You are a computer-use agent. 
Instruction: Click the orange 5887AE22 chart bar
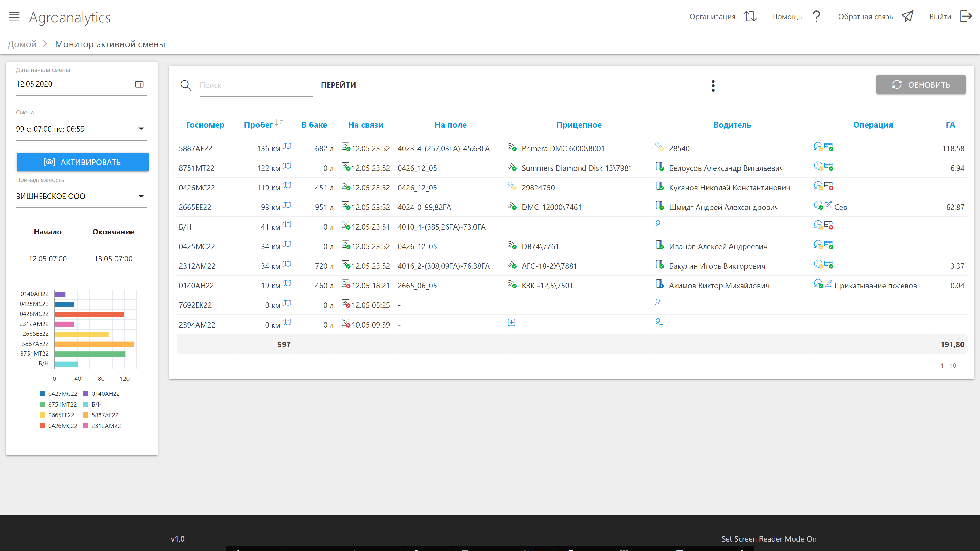click(x=94, y=344)
